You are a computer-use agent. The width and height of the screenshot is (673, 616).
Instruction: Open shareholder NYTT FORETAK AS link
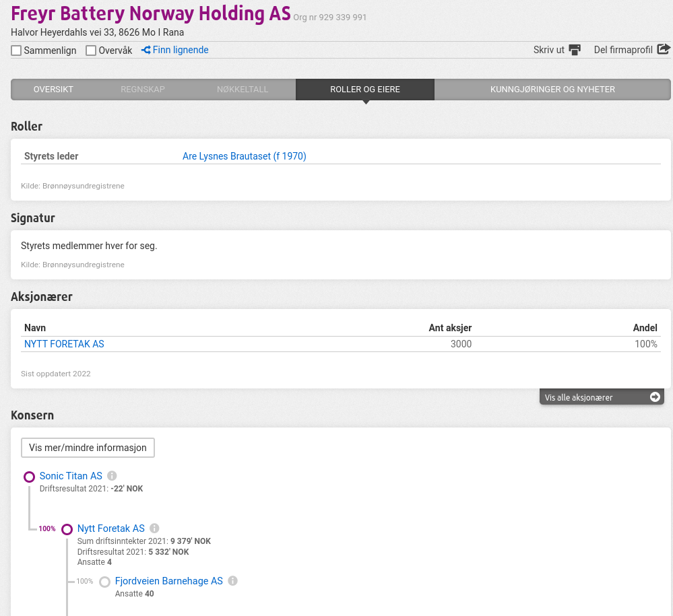64,344
